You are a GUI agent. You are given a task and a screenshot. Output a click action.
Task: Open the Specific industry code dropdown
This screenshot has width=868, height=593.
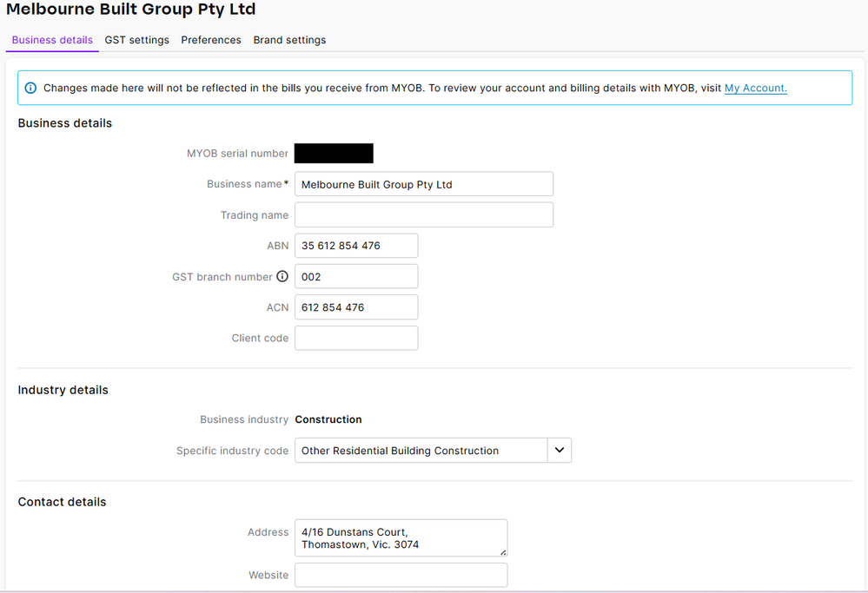click(x=421, y=451)
